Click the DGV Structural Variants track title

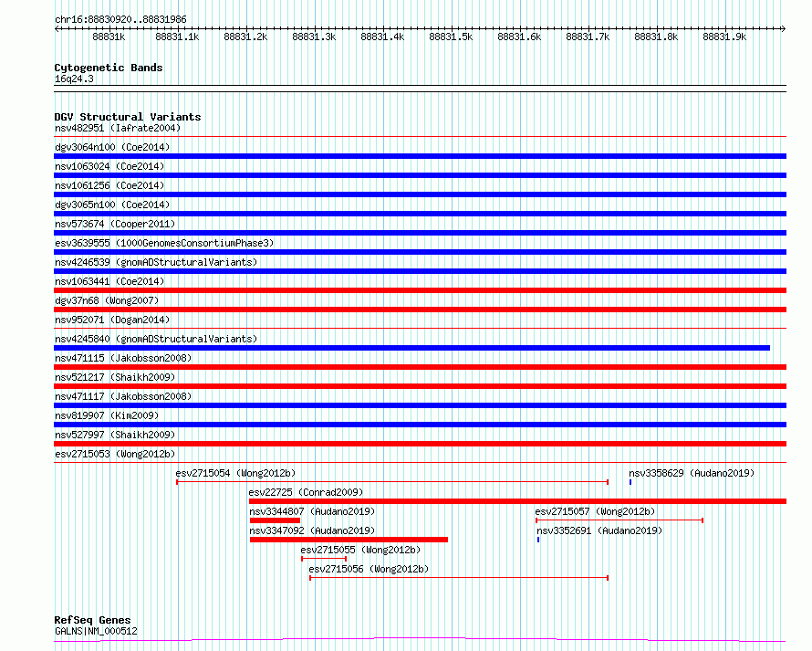click(x=128, y=117)
